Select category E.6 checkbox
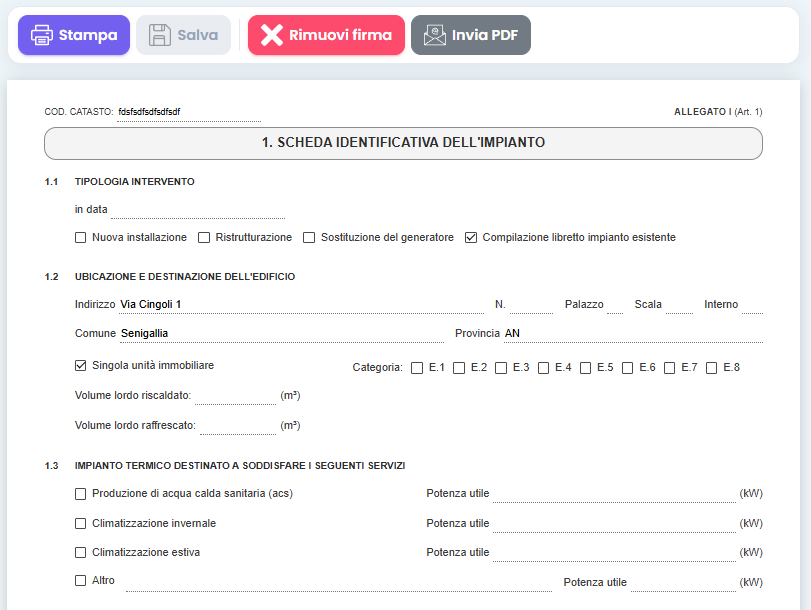Screen dimensions: 811x610 [x=627, y=368]
